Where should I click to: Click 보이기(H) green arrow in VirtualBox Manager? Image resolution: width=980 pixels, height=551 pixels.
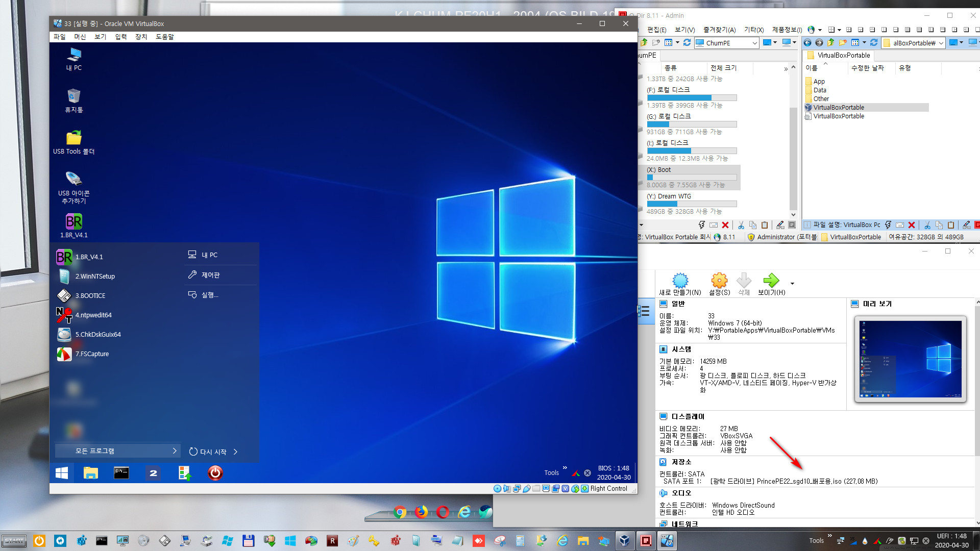click(x=771, y=284)
